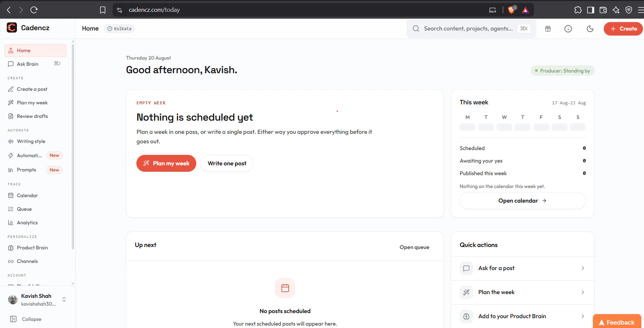Viewport: 644px width, 328px height.
Task: Toggle the browser sidebar panel icon
Action: 591,10
